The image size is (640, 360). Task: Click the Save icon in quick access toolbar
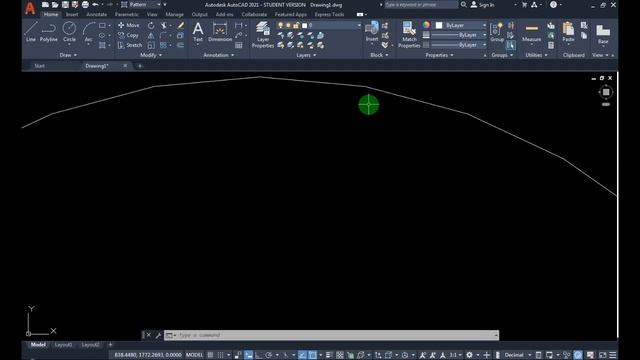click(x=65, y=5)
